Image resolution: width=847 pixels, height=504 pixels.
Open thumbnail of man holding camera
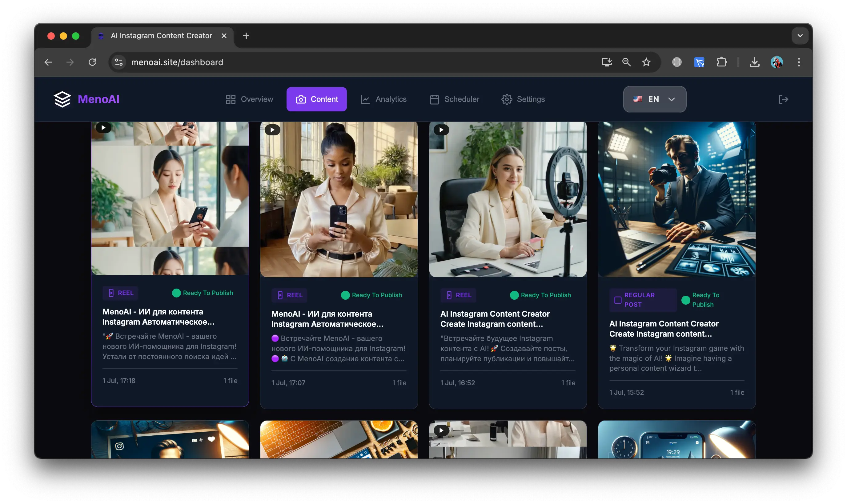tap(676, 200)
